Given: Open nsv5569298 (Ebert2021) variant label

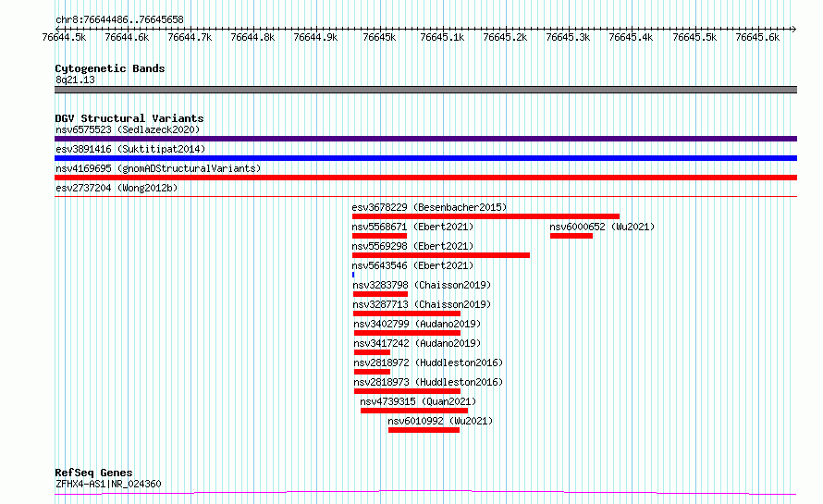Looking at the screenshot, I should coord(412,246).
